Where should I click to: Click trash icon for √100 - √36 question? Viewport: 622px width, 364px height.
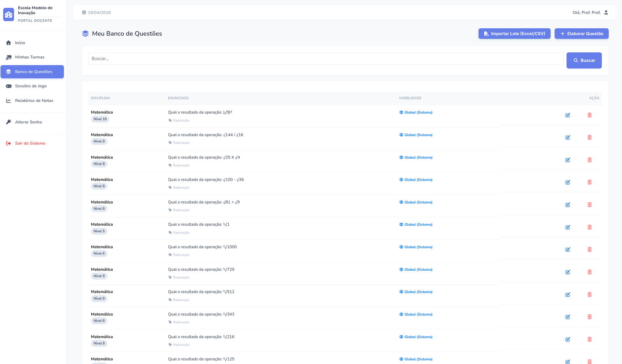click(589, 182)
